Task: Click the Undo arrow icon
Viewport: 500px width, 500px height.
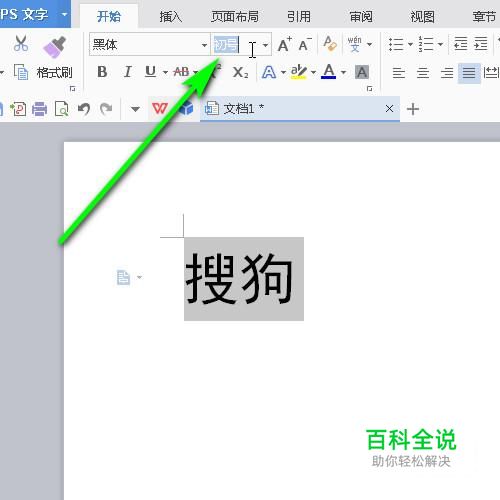Action: point(84,109)
